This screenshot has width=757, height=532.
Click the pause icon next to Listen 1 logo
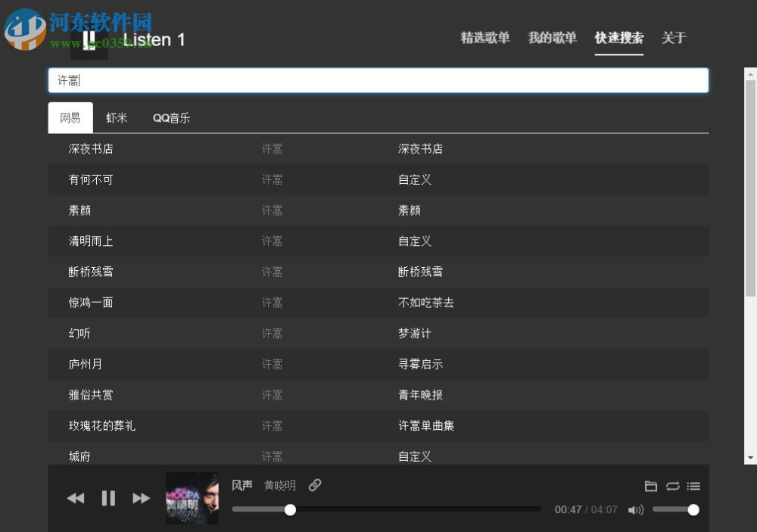90,39
